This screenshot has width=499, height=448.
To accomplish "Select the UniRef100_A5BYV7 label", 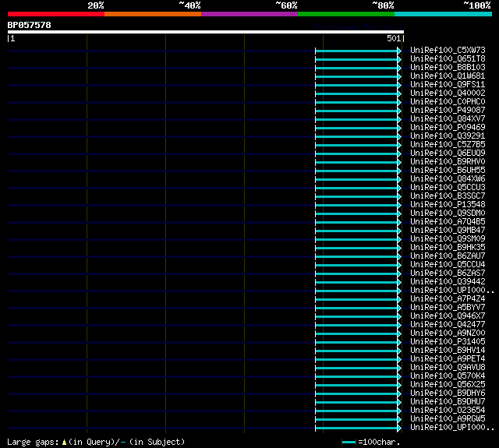I will pos(448,308).
